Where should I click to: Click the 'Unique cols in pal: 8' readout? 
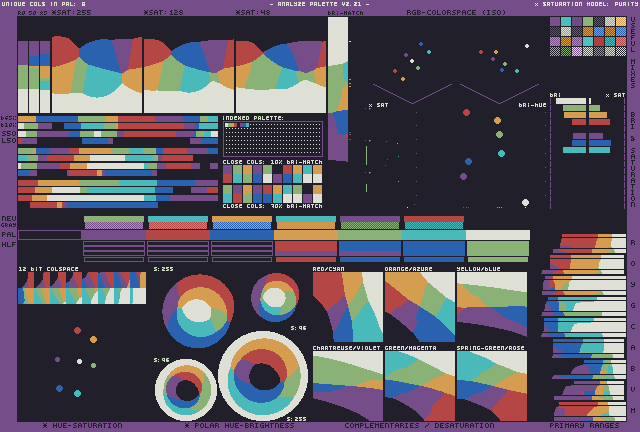click(44, 4)
